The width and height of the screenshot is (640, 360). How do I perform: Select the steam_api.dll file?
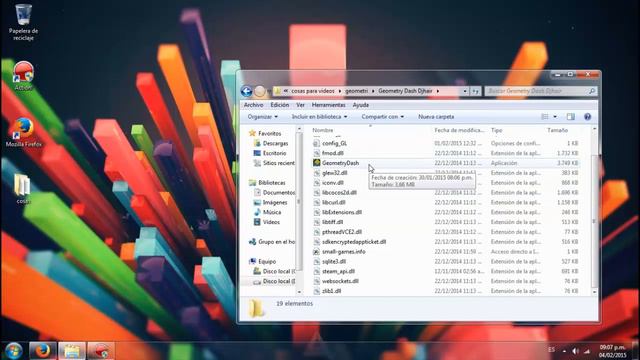point(338,271)
